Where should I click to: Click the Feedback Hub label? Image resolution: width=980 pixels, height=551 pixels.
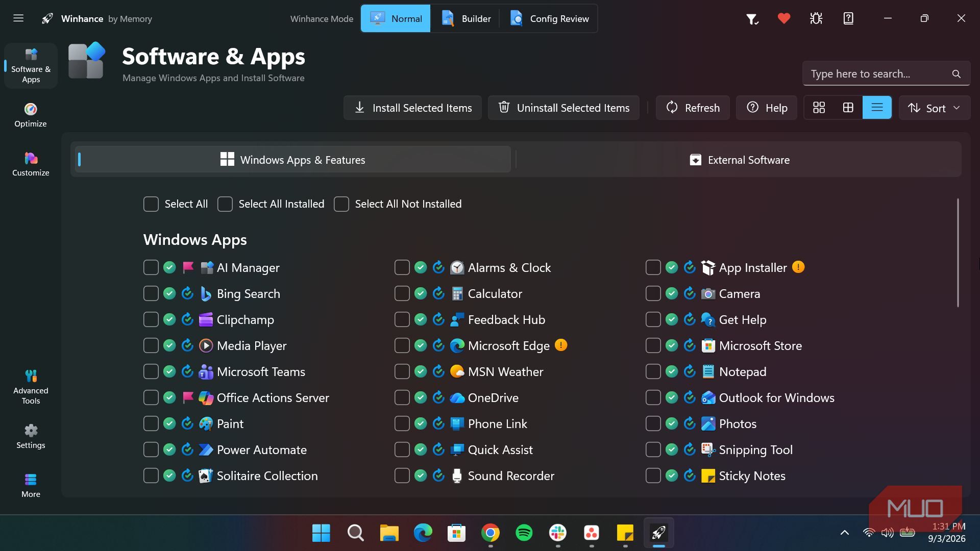pos(506,319)
